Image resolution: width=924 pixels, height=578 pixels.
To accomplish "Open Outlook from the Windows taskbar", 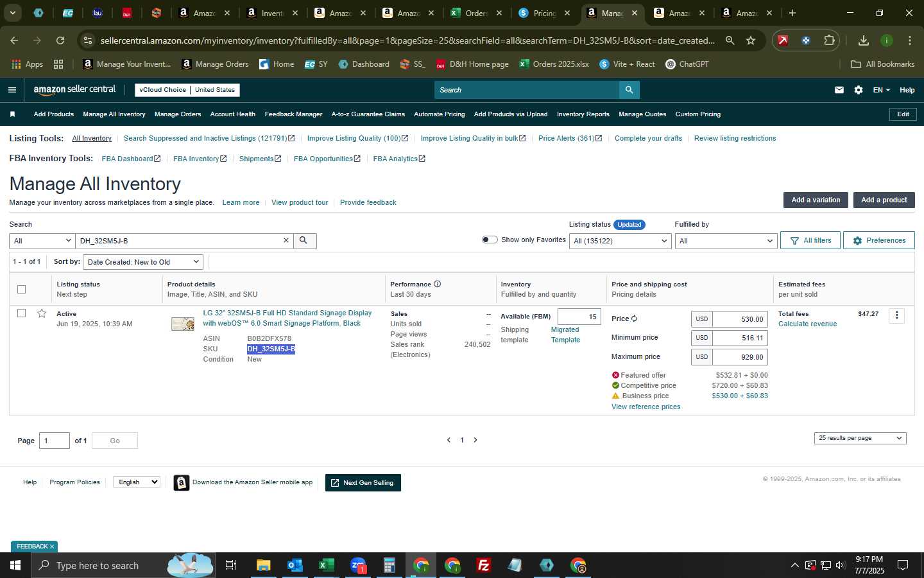I will [295, 565].
